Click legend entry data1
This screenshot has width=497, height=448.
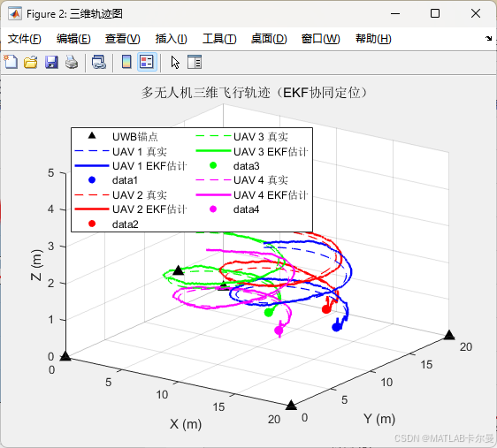click(x=125, y=180)
